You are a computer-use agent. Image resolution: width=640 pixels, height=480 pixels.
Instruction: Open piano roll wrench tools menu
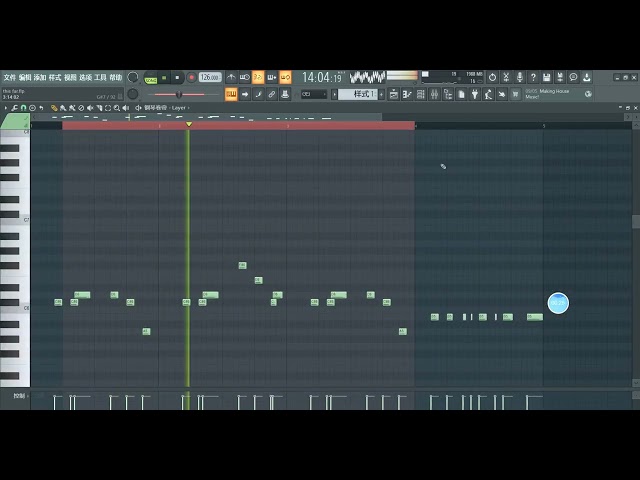[14, 108]
